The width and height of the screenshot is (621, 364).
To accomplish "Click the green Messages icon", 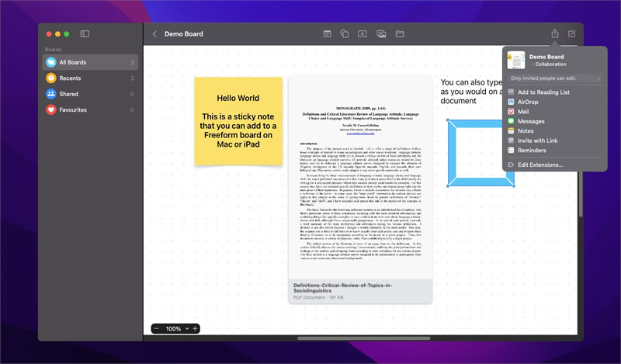I will coord(511,121).
